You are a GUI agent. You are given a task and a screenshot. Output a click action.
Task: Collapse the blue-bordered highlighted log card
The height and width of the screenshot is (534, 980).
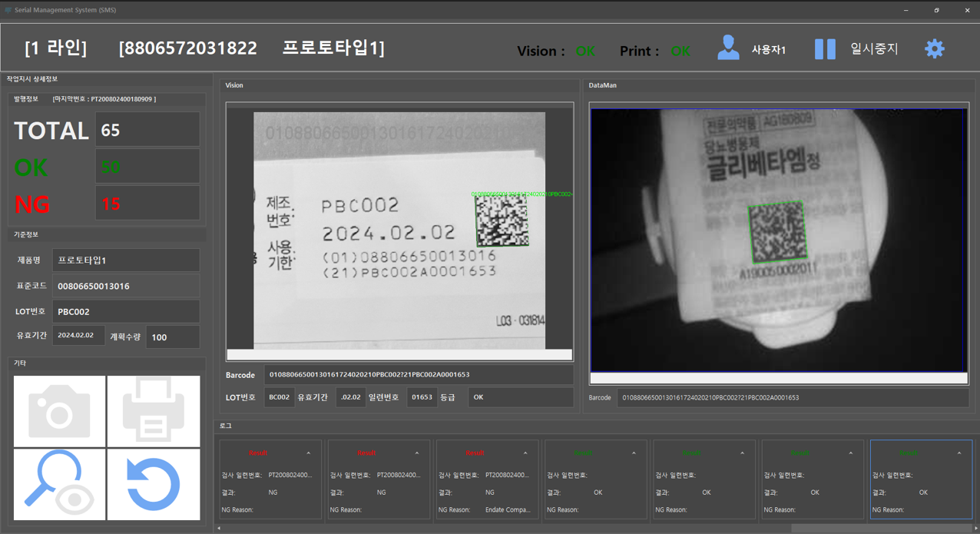coord(958,453)
